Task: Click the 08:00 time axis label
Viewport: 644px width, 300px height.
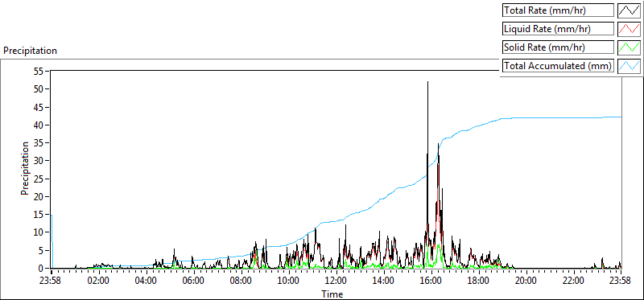Action: [241, 282]
